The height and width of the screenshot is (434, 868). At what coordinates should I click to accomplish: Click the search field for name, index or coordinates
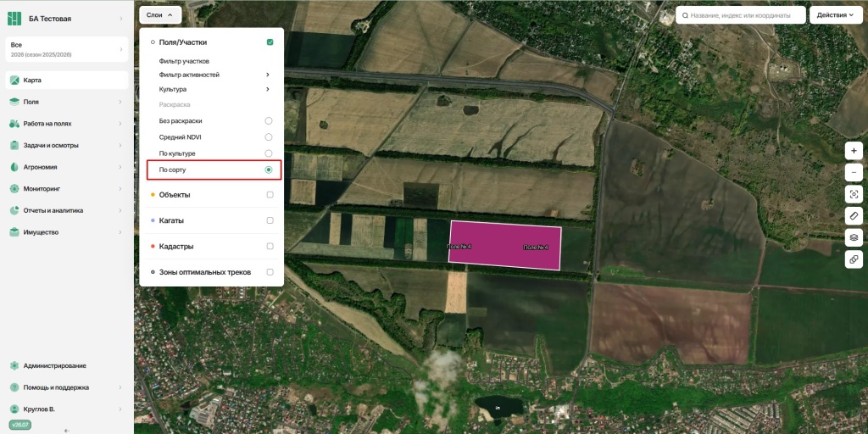(x=740, y=15)
